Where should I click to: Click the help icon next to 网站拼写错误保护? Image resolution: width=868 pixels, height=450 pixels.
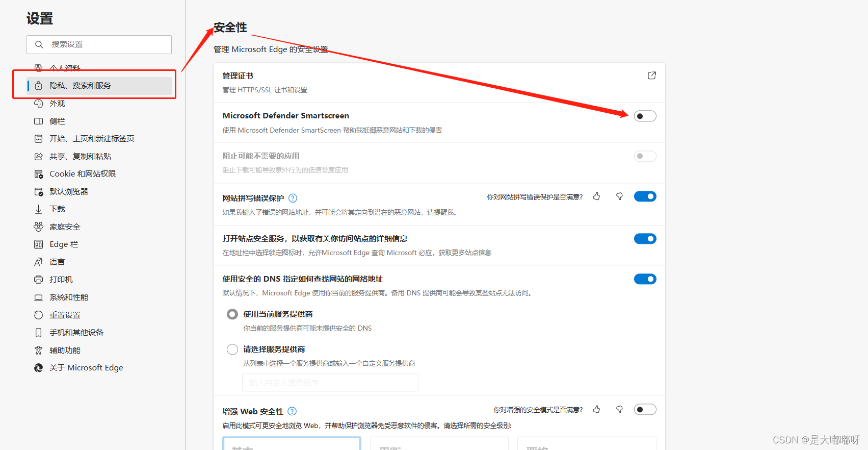click(x=293, y=198)
